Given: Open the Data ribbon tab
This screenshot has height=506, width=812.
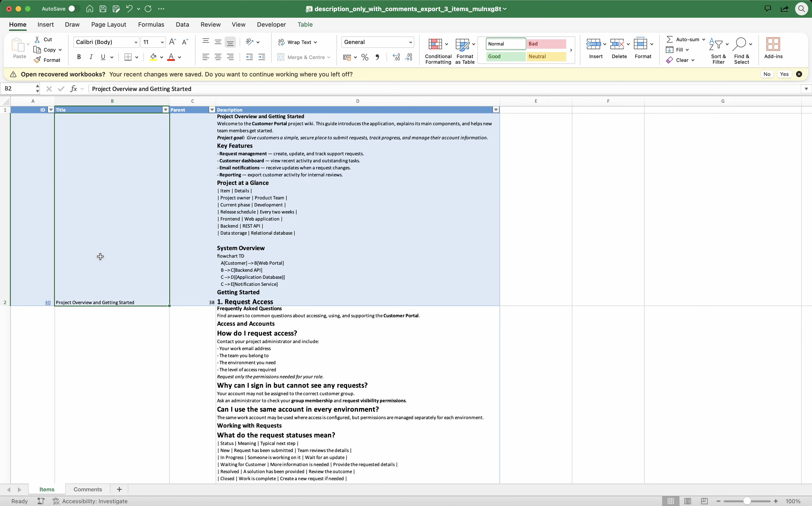Looking at the screenshot, I should pyautogui.click(x=182, y=25).
